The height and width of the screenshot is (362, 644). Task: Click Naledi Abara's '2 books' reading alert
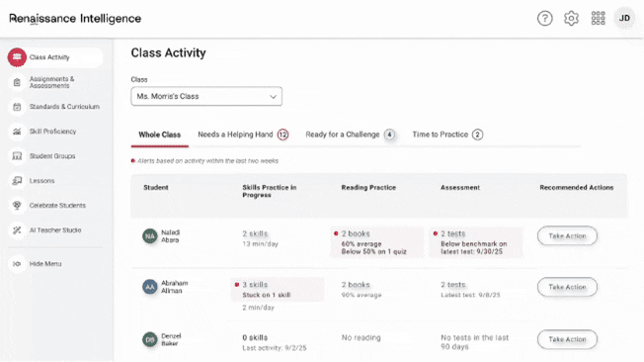pyautogui.click(x=377, y=242)
